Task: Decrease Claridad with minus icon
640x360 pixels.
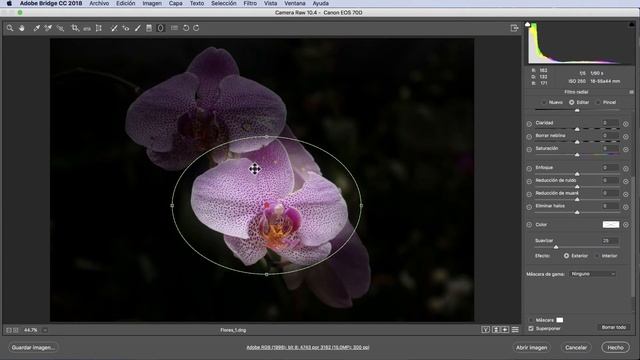Action: (529, 124)
